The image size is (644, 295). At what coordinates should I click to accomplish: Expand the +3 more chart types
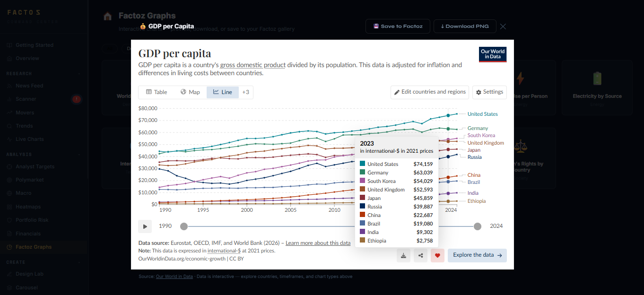(x=246, y=92)
